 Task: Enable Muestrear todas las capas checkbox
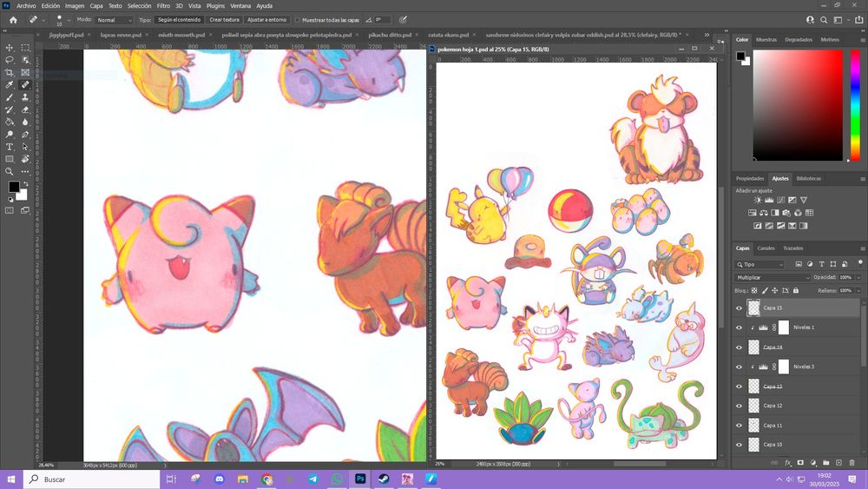pos(297,20)
